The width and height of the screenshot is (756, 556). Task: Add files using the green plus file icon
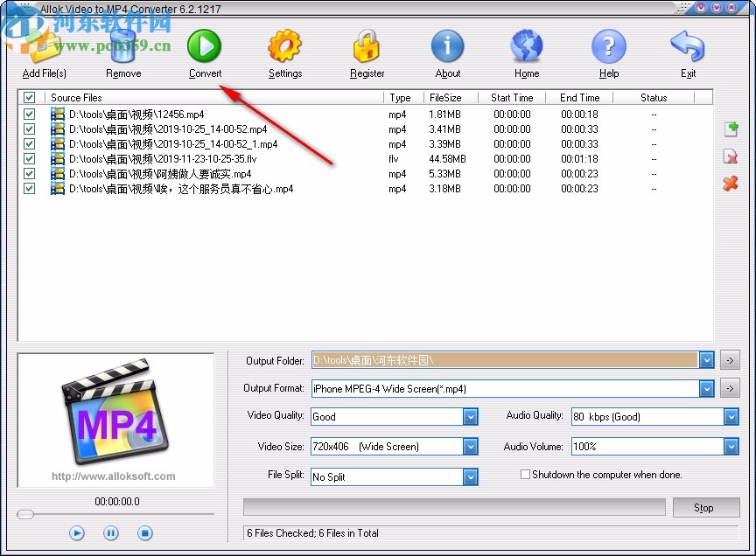click(x=731, y=129)
